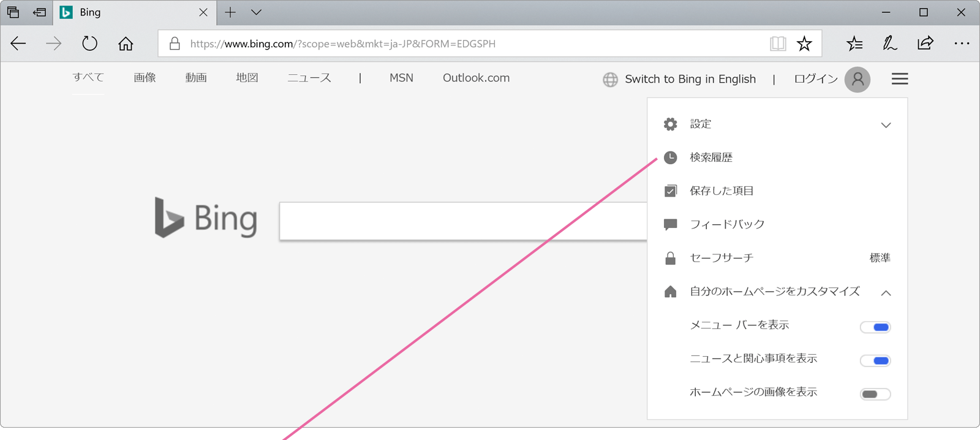980x440 pixels.
Task: Open the 動画 search link
Action: pyautogui.click(x=196, y=78)
